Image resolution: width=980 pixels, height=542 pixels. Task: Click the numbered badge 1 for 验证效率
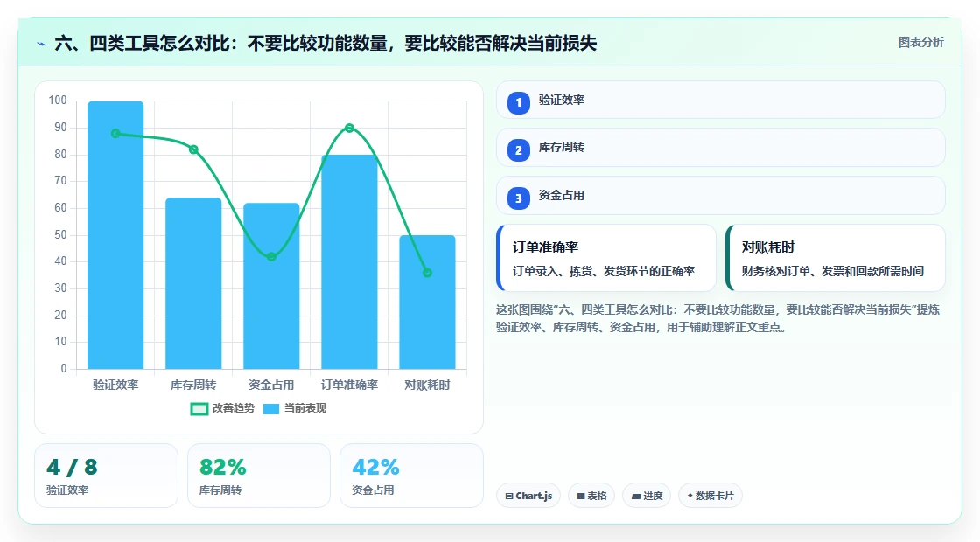tap(518, 102)
